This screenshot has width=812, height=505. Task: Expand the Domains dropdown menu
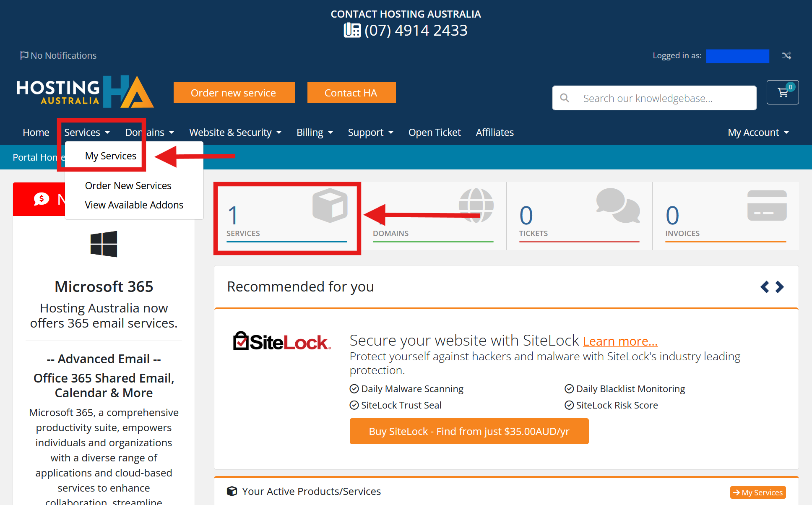click(149, 133)
